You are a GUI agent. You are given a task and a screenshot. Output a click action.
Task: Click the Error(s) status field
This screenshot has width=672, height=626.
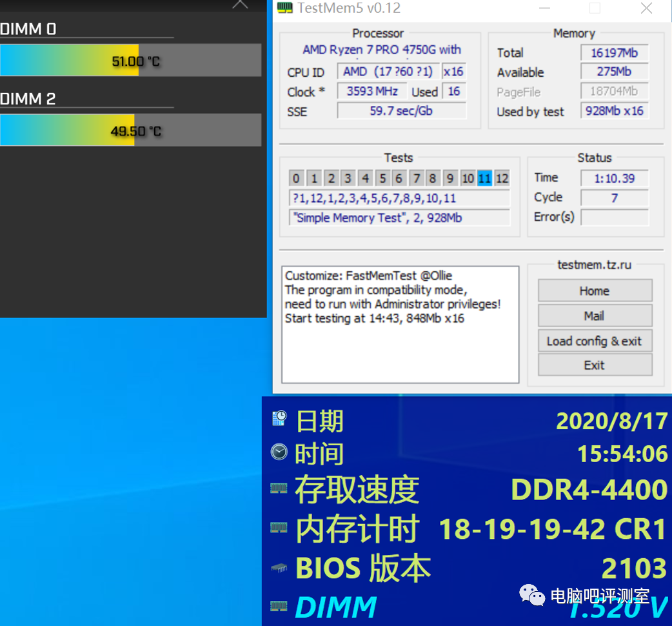[x=614, y=217]
